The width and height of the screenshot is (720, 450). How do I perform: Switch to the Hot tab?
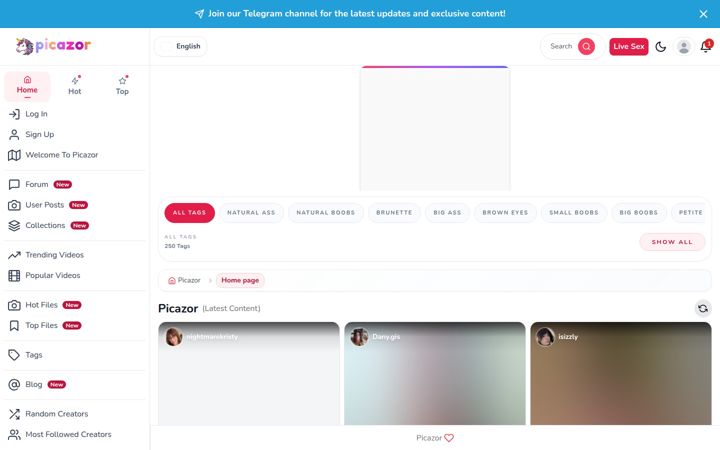click(75, 86)
